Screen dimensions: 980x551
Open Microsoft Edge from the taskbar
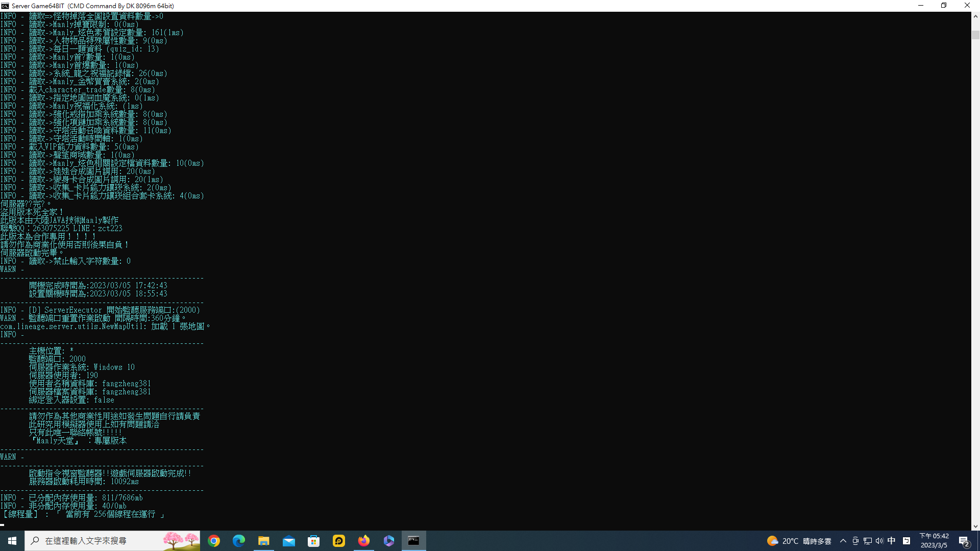pyautogui.click(x=239, y=541)
